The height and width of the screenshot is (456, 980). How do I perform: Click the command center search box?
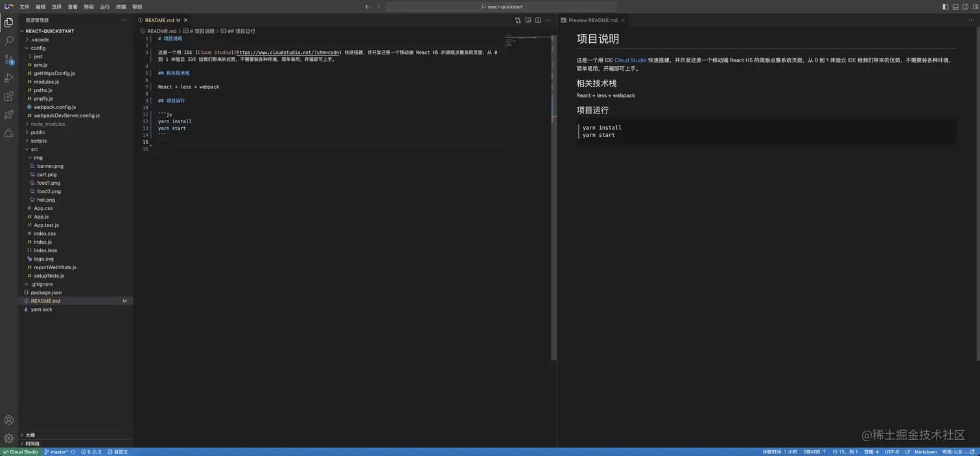(x=501, y=6)
